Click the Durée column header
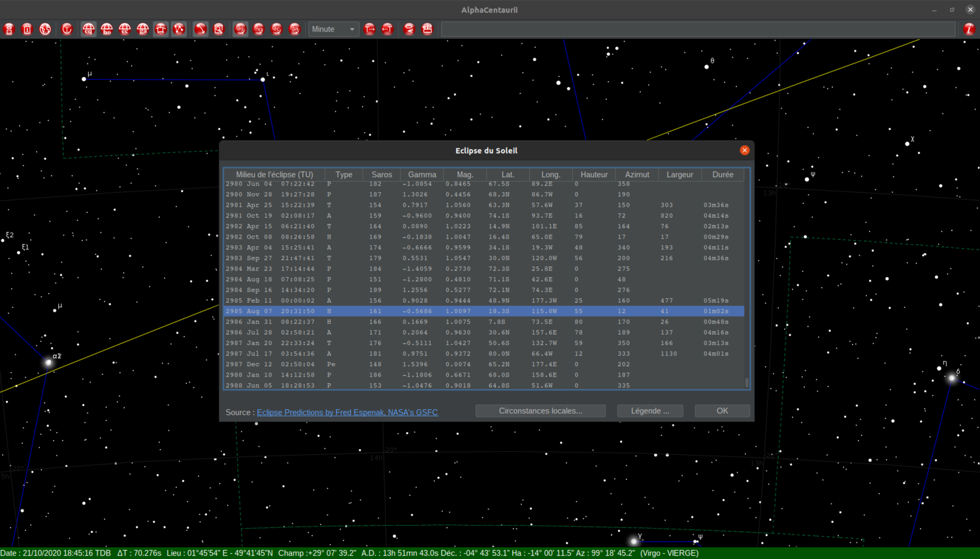The width and height of the screenshot is (980, 559). [x=723, y=175]
